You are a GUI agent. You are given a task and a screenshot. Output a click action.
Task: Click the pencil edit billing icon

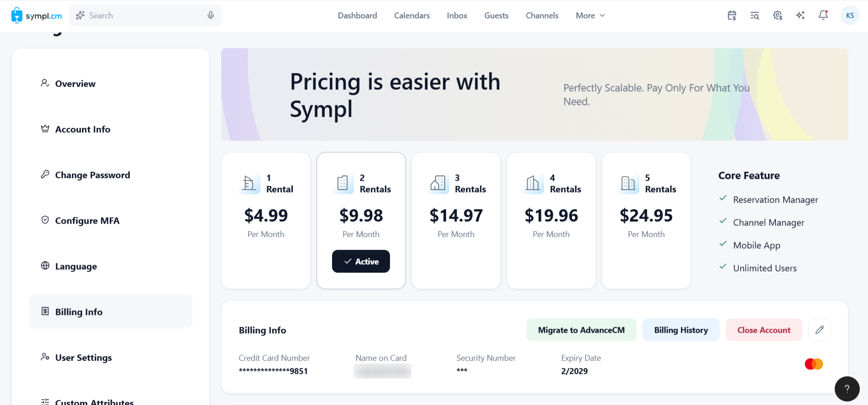pyautogui.click(x=820, y=330)
